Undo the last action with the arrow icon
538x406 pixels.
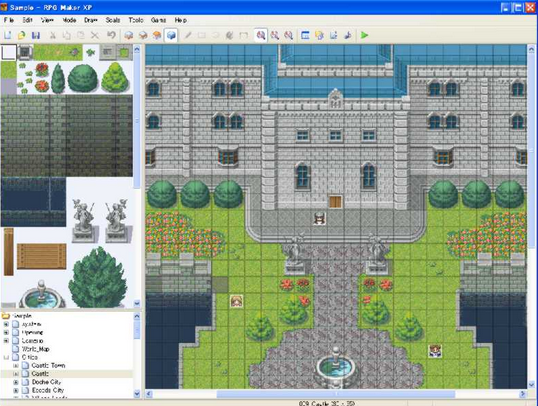click(x=111, y=35)
